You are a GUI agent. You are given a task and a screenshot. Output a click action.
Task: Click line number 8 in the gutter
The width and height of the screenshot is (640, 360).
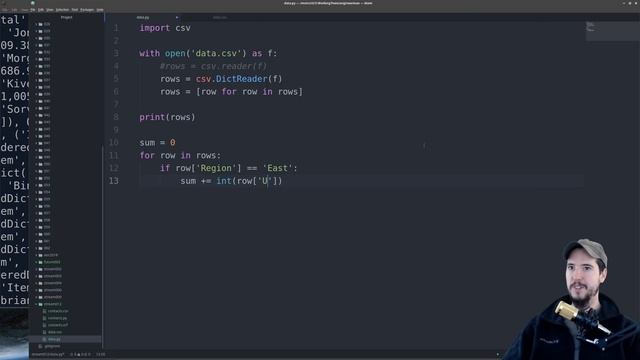click(x=116, y=117)
